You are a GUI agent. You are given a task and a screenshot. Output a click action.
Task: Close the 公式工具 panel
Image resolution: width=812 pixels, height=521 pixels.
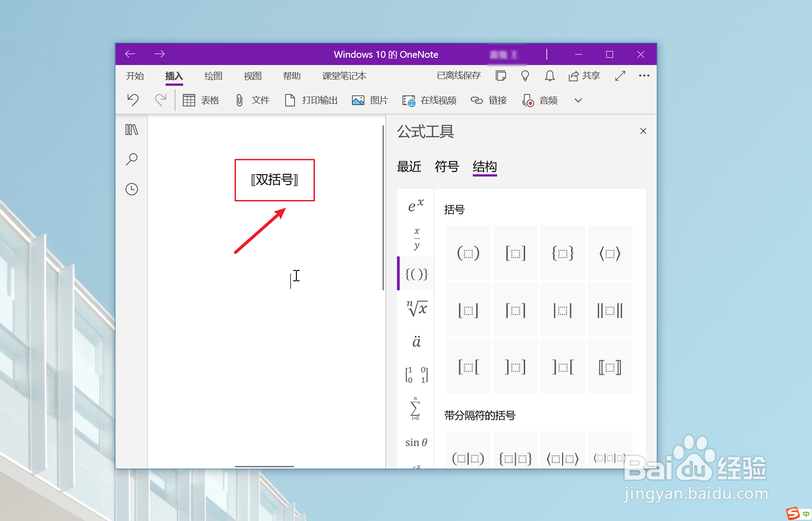pos(643,131)
